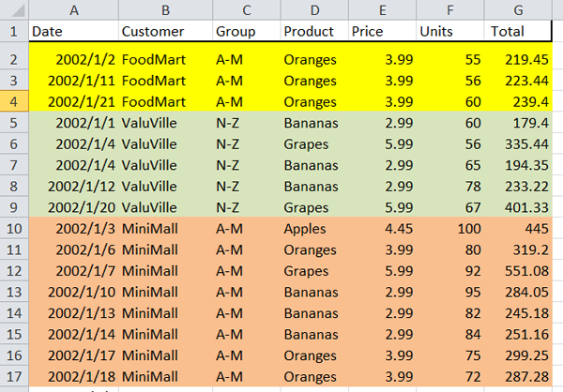Viewport: 563px width, 392px height.
Task: Select the Customer header cell
Action: pos(165,31)
